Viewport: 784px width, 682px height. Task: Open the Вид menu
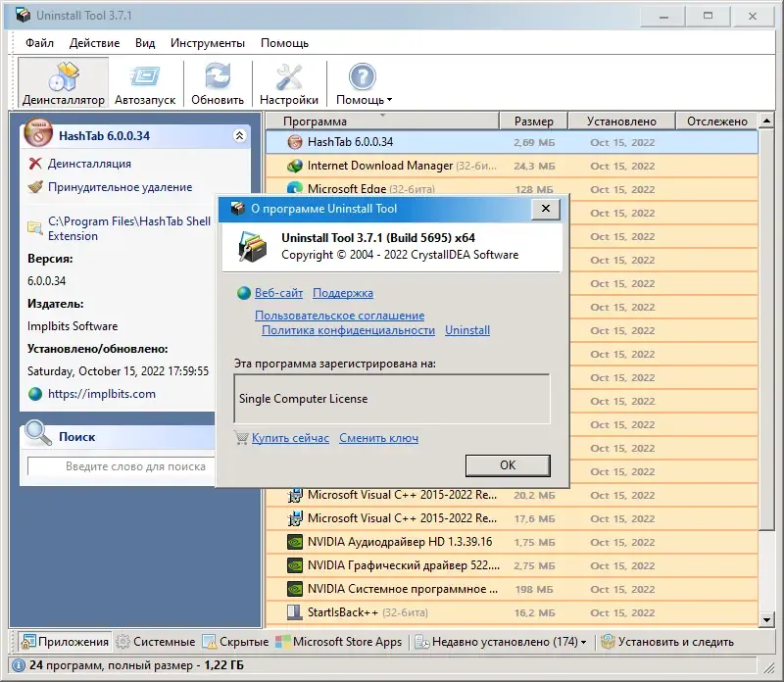tap(145, 43)
